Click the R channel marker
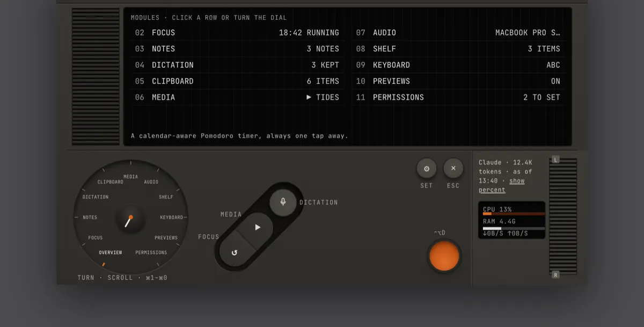 (x=555, y=275)
